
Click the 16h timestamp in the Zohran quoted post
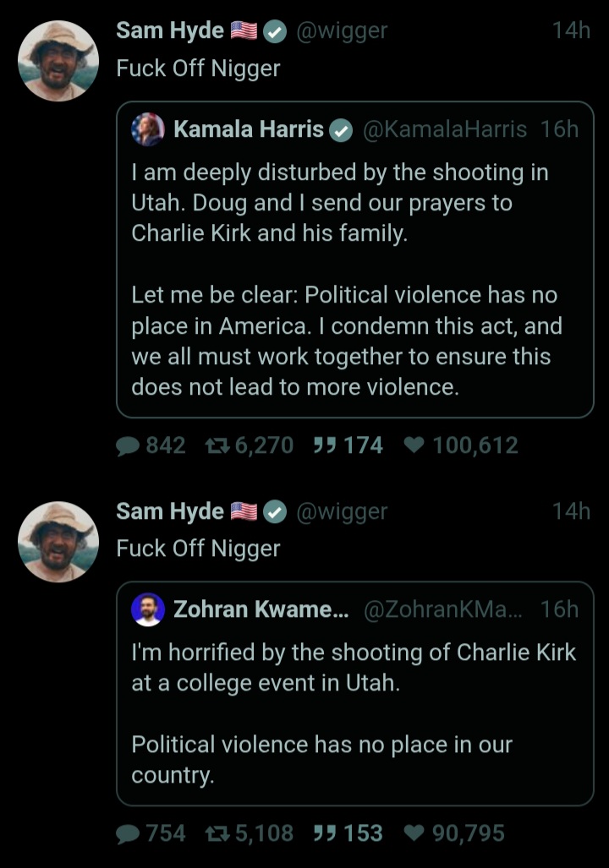[x=559, y=609]
